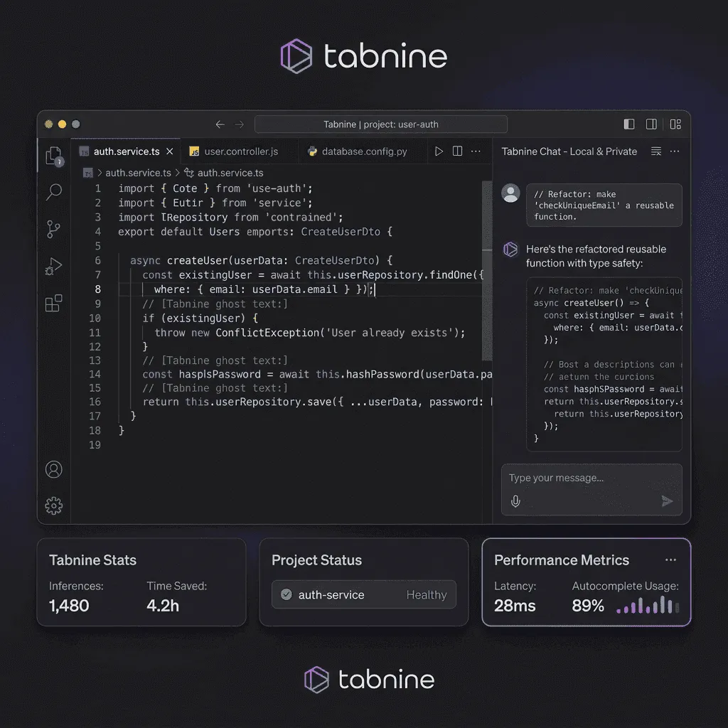The width and height of the screenshot is (728, 728).
Task: Click the Tabnine logo at the top
Action: click(363, 56)
